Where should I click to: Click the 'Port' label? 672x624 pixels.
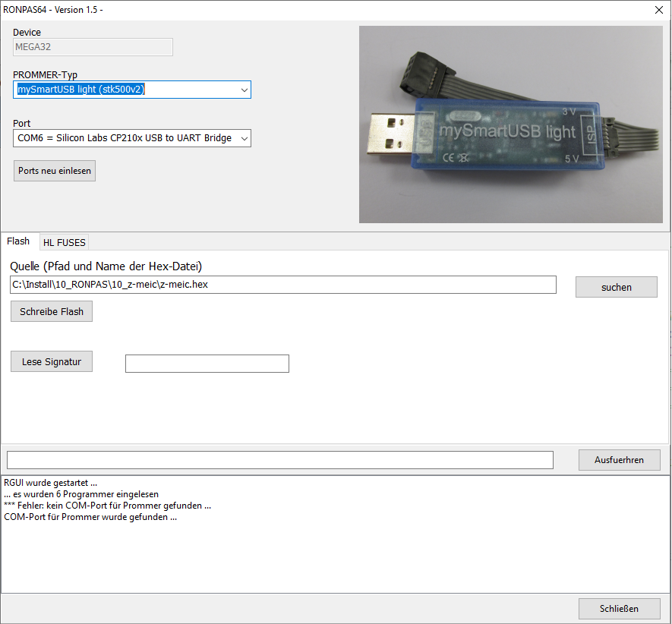21,124
